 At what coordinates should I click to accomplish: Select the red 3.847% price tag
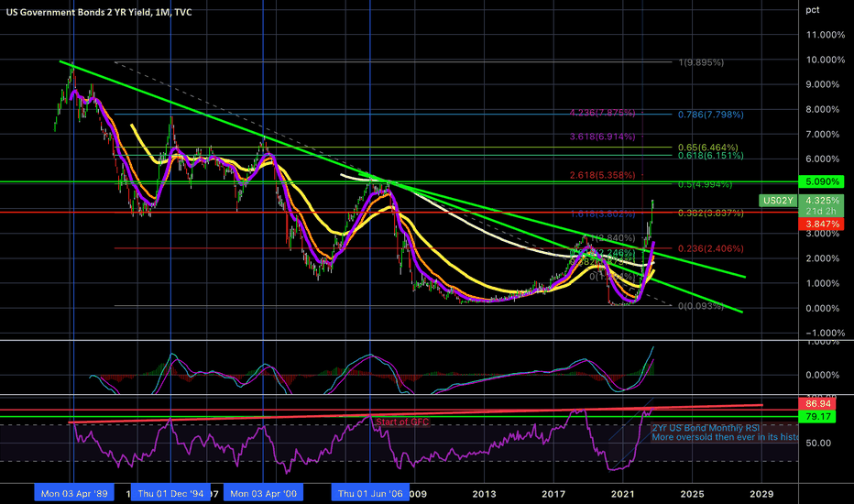[821, 224]
